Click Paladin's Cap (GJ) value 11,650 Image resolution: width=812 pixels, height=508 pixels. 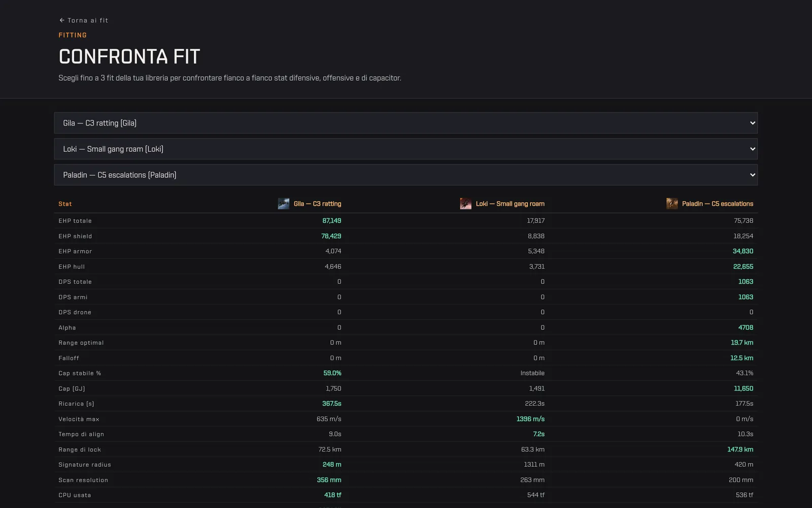743,388
